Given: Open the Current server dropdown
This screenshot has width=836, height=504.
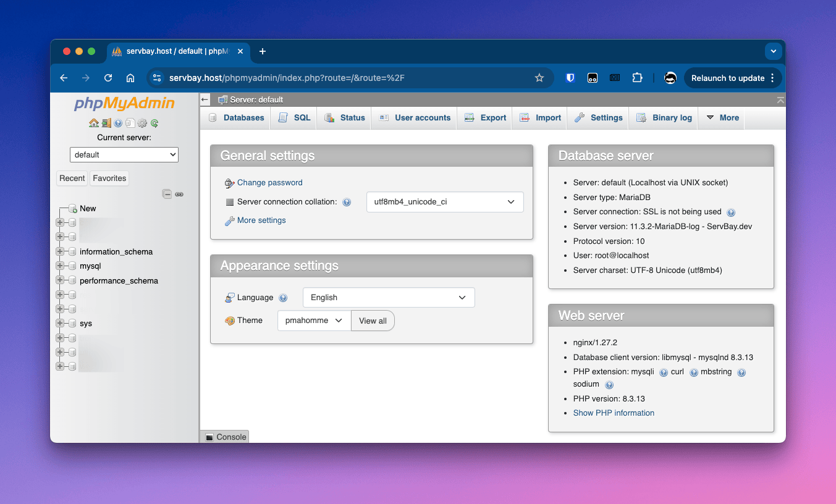Looking at the screenshot, I should (124, 154).
